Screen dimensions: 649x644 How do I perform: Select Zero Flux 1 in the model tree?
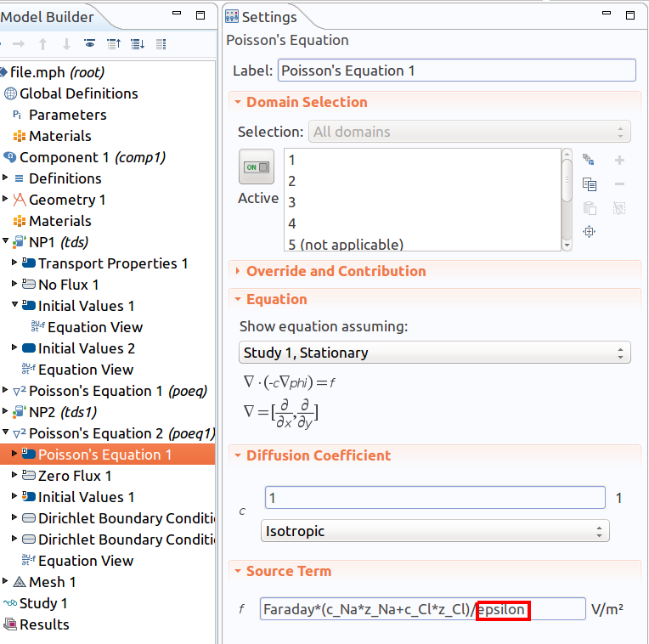74,476
